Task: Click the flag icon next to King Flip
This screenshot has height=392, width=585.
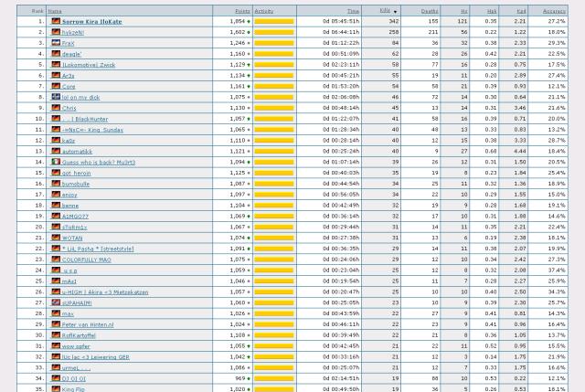Action: [x=56, y=389]
